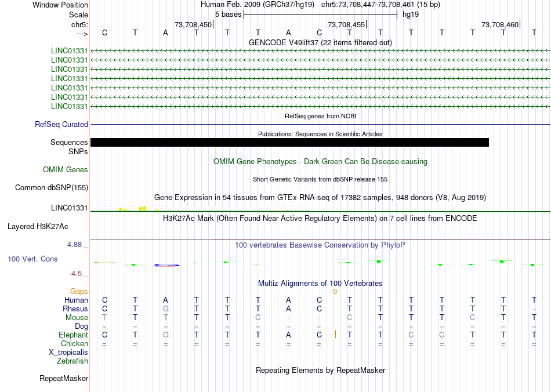
Task: Click the orange 9 gap count marker
Action: 335,292
